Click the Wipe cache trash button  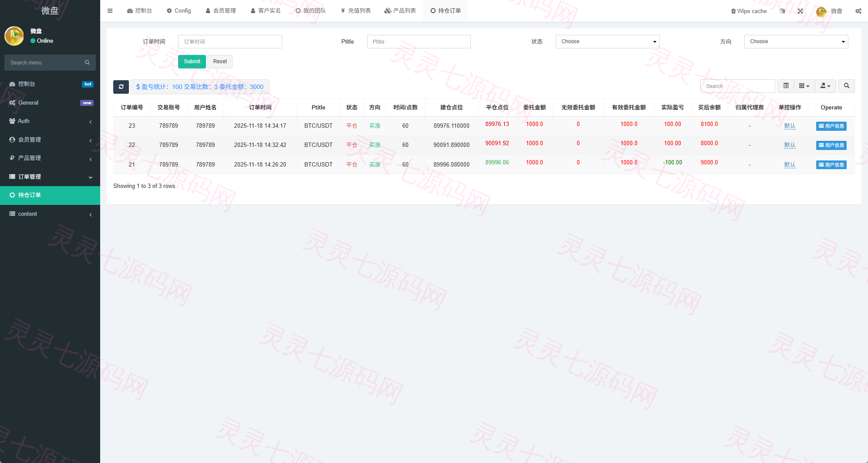[x=749, y=11]
